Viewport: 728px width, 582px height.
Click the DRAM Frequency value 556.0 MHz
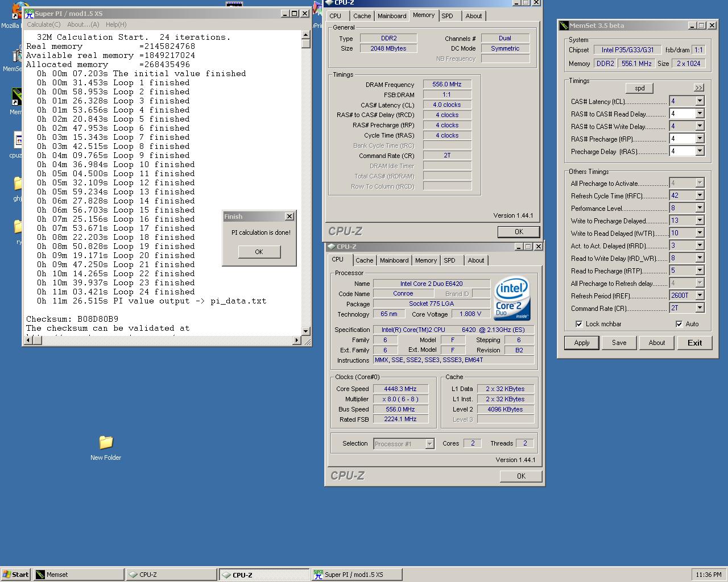click(x=447, y=84)
